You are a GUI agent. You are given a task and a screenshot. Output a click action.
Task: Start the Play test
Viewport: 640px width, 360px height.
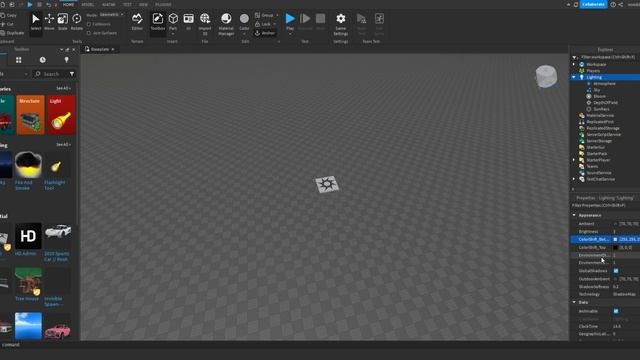[x=290, y=20]
